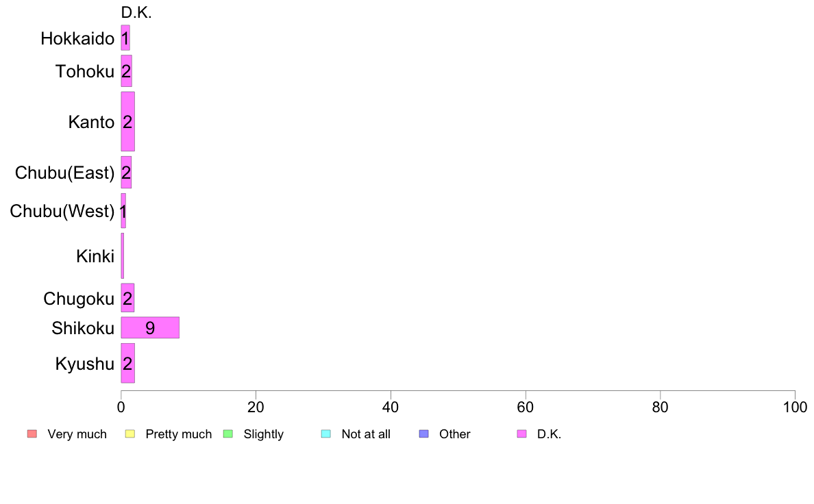Click the Slightly green legend swatch
The width and height of the screenshot is (814, 504).
coord(228,434)
